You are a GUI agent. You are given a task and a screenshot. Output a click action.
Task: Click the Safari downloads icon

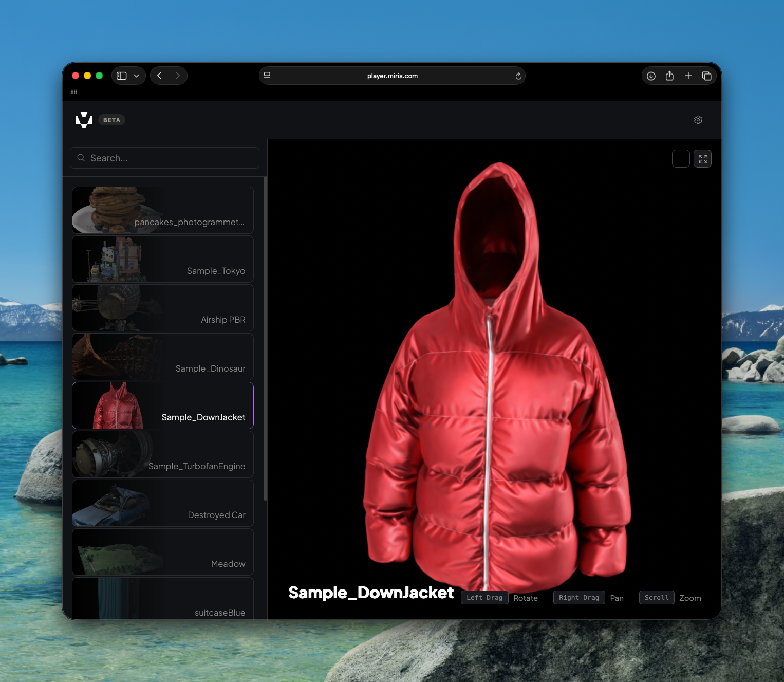tap(650, 76)
